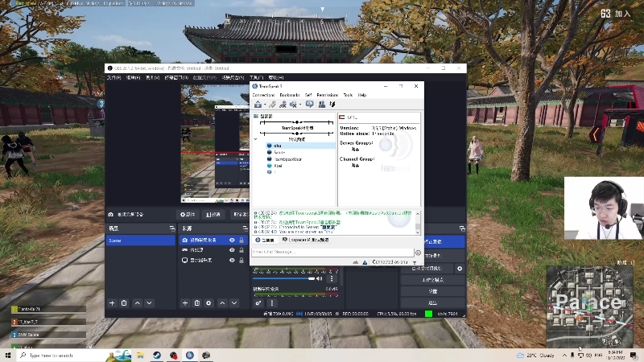Mute the OBS audio mixer channel
Image resolution: width=644 pixels, height=362 pixels.
[x=320, y=278]
